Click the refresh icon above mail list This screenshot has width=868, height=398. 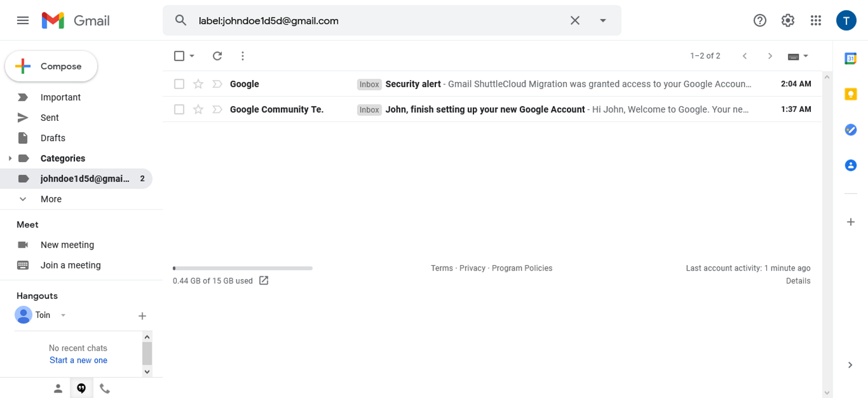[217, 56]
